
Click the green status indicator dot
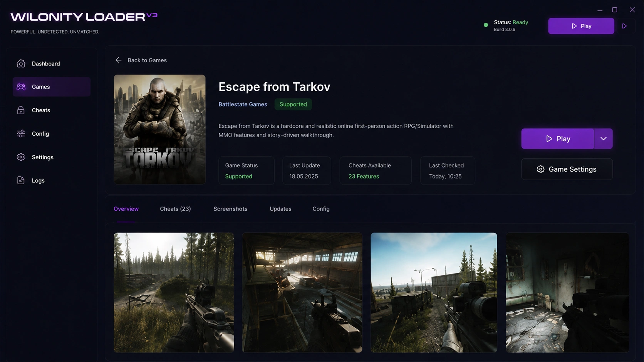(x=486, y=25)
